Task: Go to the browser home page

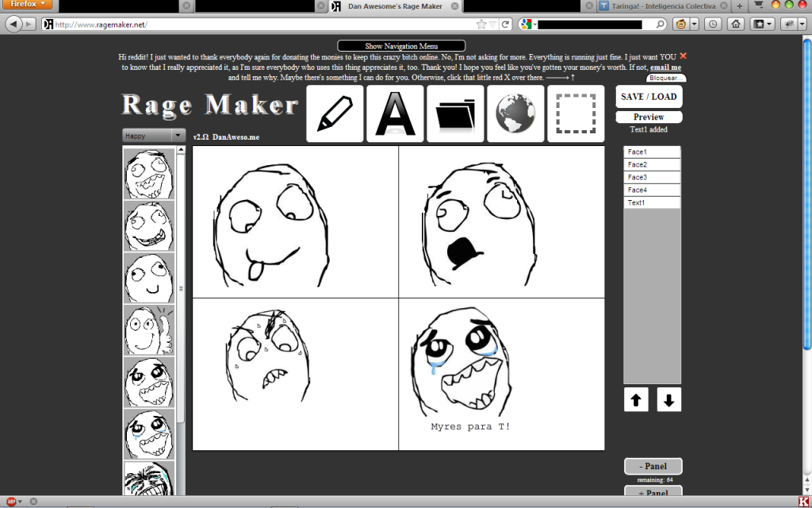Action: point(736,24)
